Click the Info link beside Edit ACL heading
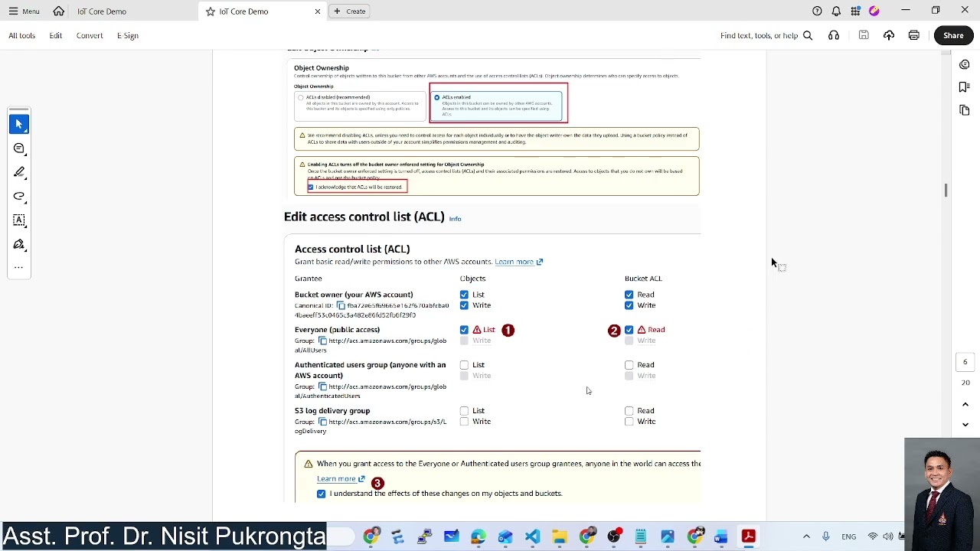 point(456,219)
